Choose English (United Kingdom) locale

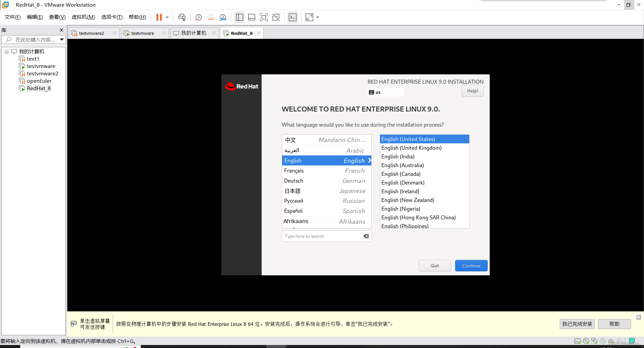[x=424, y=148]
